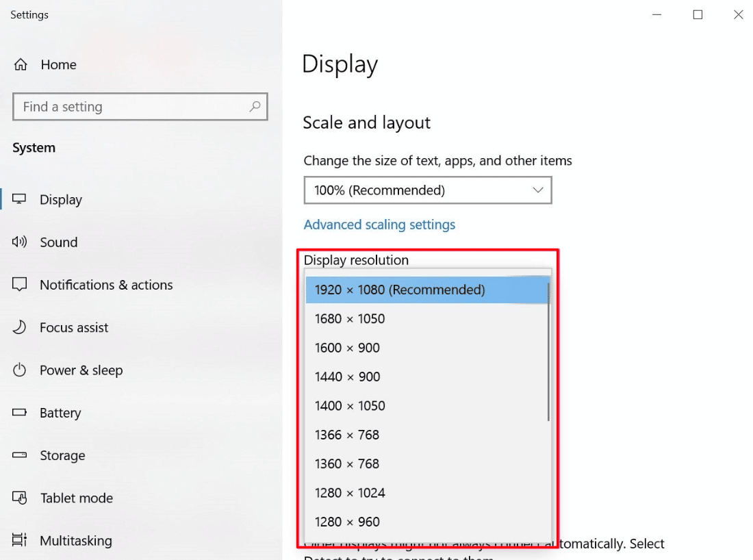Viewport: 753px width, 560px height.
Task: Collapse the Display resolution list
Action: coord(426,290)
